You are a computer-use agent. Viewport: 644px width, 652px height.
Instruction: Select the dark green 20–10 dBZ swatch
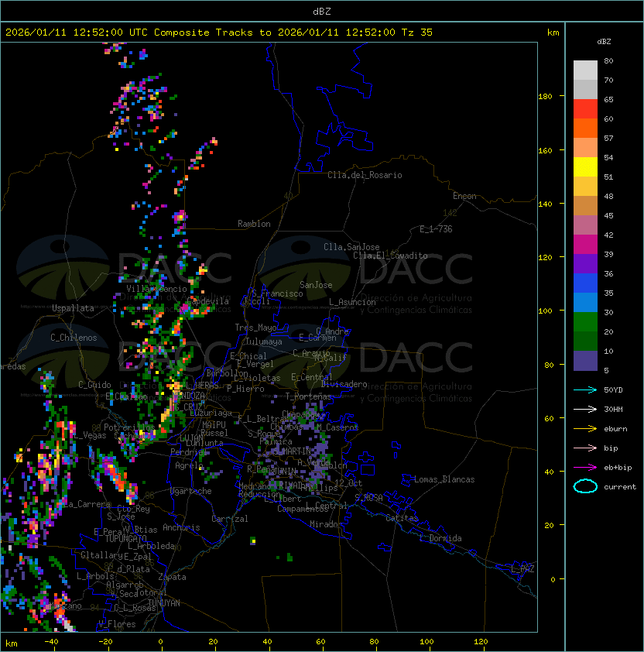(x=585, y=341)
